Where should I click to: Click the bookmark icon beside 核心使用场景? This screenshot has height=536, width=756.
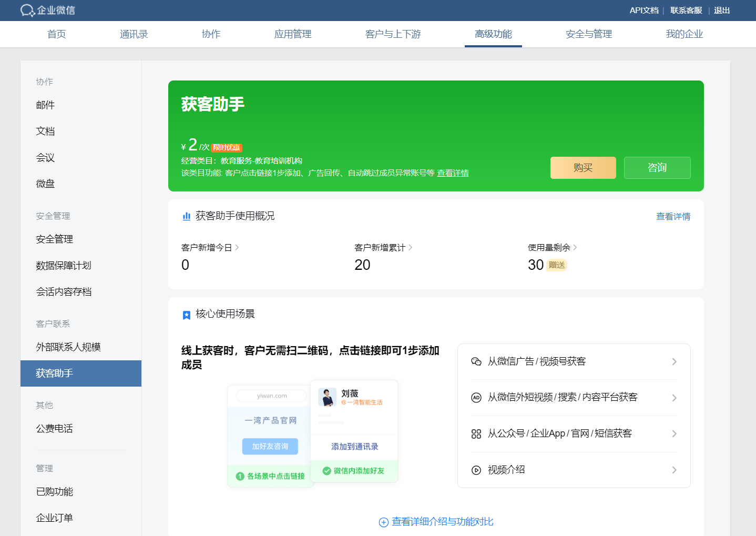[186, 315]
